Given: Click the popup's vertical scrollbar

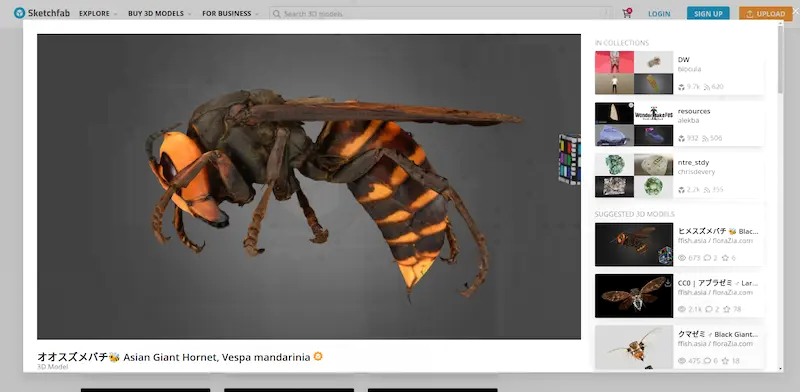Looking at the screenshot, I should click(780, 59).
